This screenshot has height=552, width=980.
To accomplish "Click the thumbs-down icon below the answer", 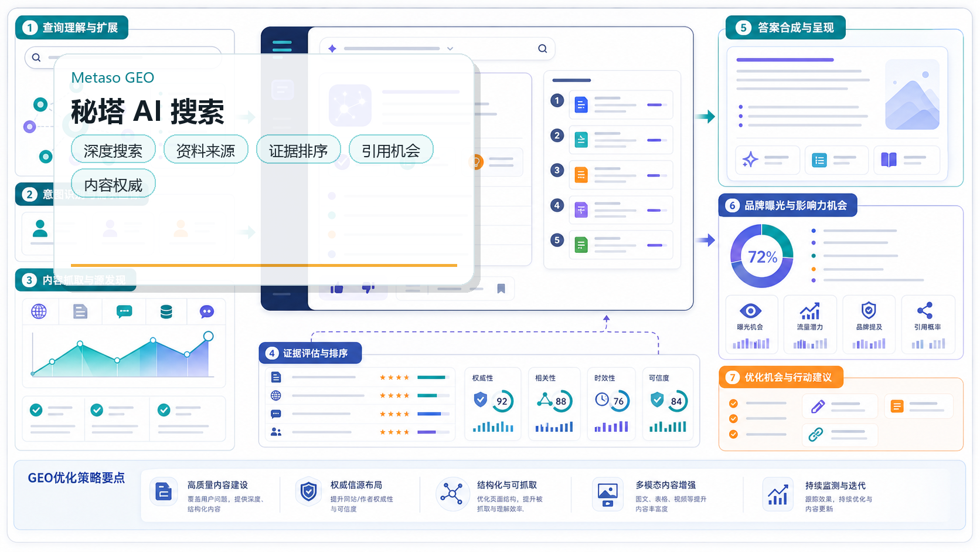I will tap(368, 289).
